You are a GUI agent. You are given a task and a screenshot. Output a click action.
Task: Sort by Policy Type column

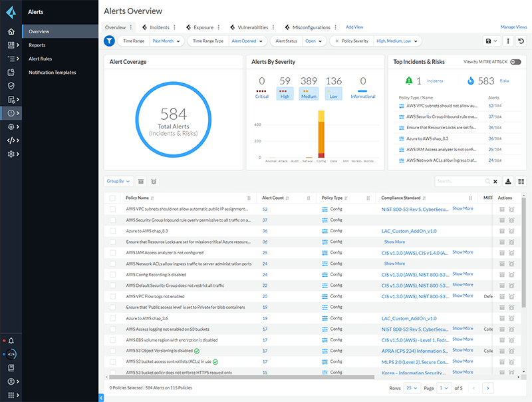pyautogui.click(x=346, y=198)
